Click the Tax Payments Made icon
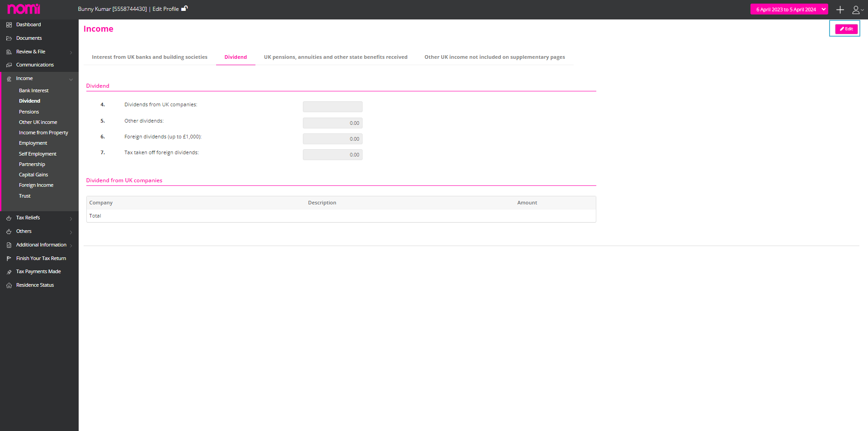Image resolution: width=868 pixels, height=431 pixels. [9, 272]
